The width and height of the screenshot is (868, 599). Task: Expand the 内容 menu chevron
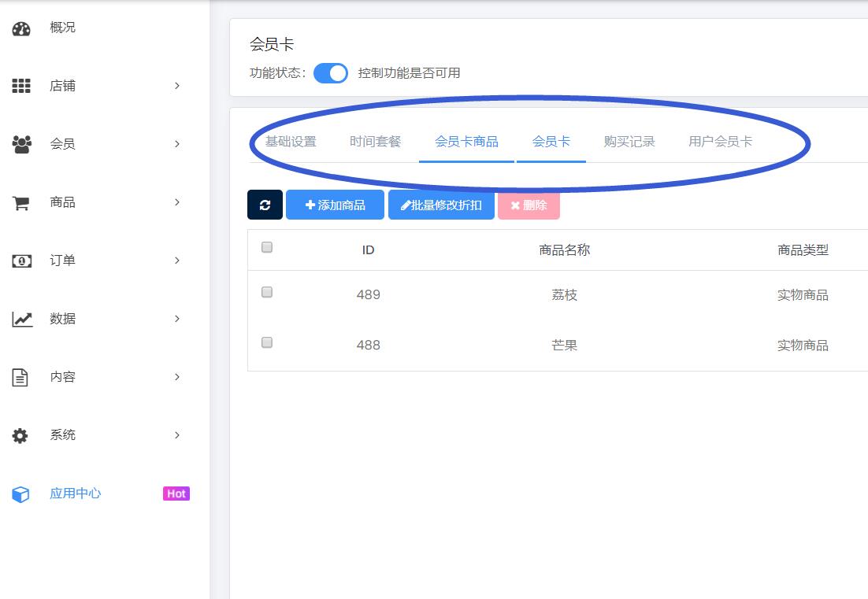click(x=177, y=377)
